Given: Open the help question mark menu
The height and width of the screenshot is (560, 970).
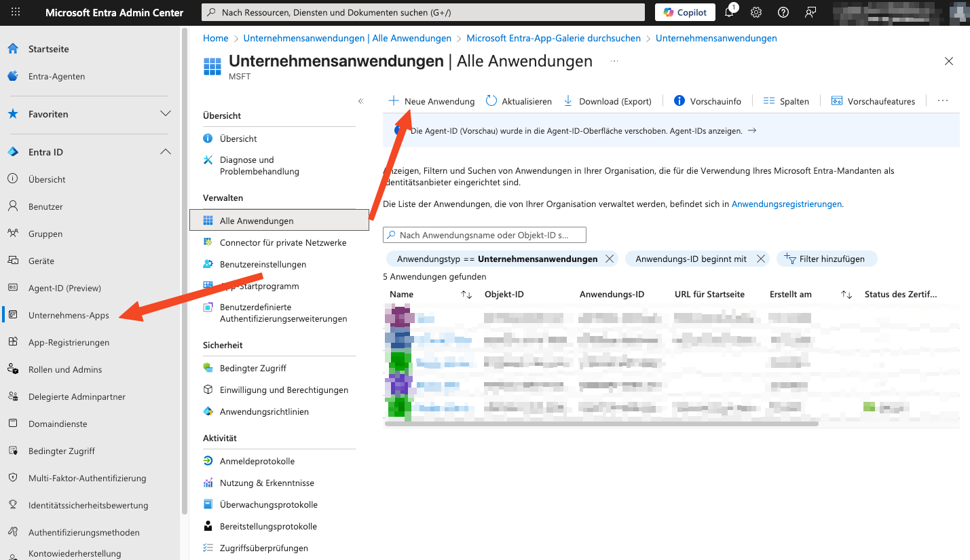Looking at the screenshot, I should pos(783,12).
